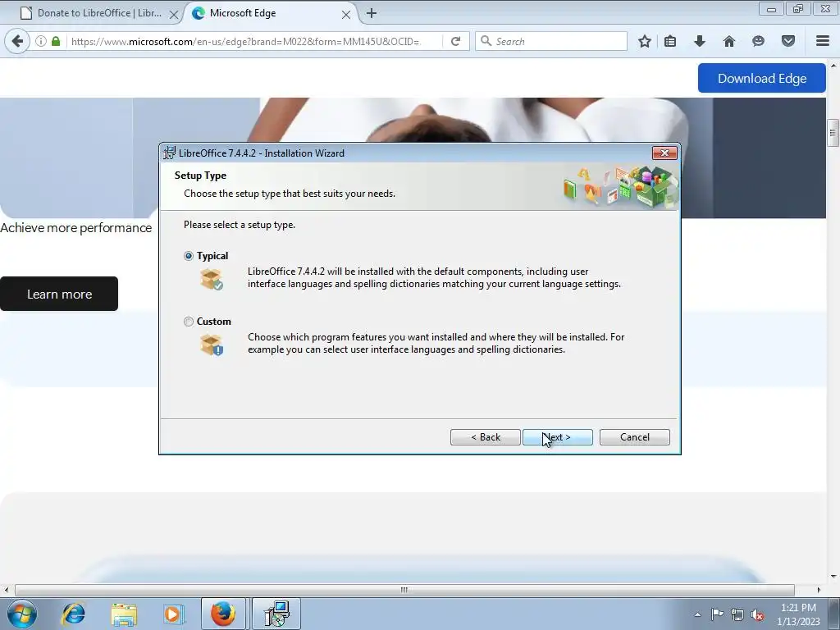This screenshot has width=840, height=630.
Task: Open the Windows Start menu
Action: click(x=21, y=614)
